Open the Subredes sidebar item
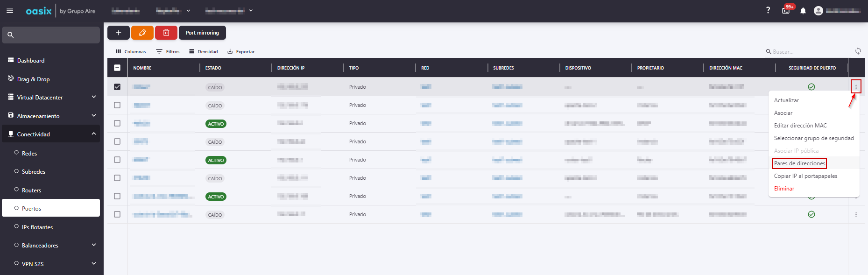Viewport: 868px width, 275px height. pos(34,172)
